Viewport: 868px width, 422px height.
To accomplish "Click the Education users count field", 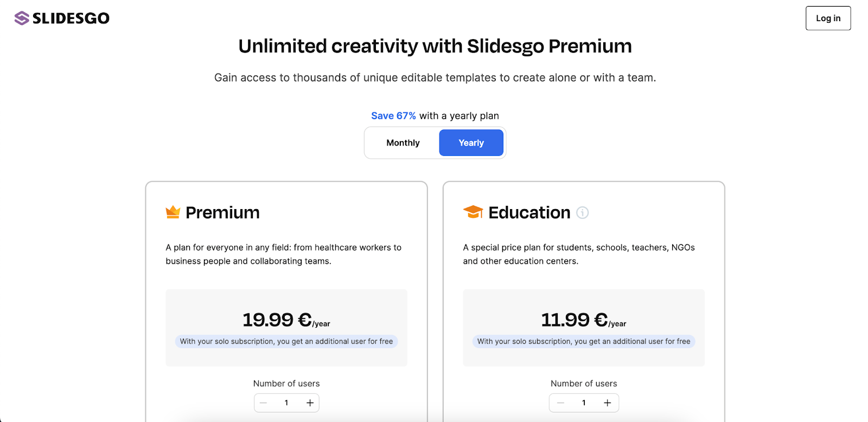I will tap(584, 402).
